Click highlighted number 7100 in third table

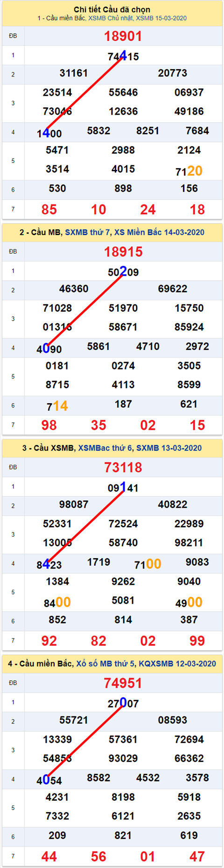tap(147, 564)
